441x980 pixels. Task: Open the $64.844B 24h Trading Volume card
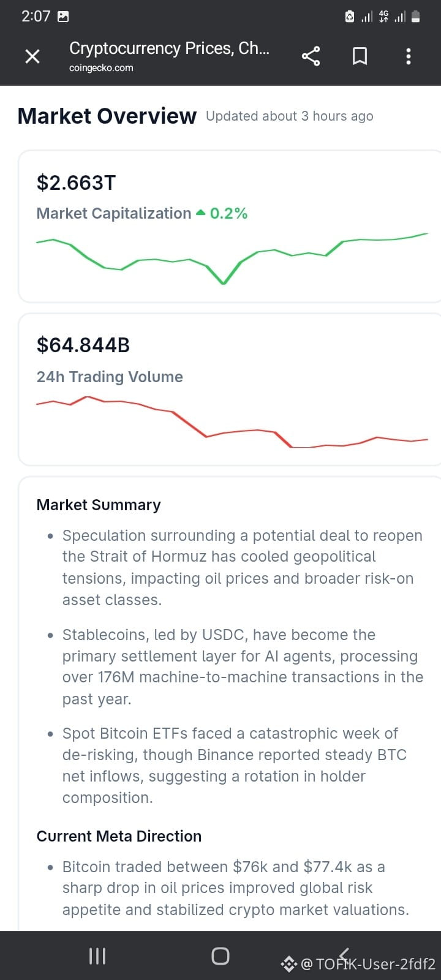(230, 390)
